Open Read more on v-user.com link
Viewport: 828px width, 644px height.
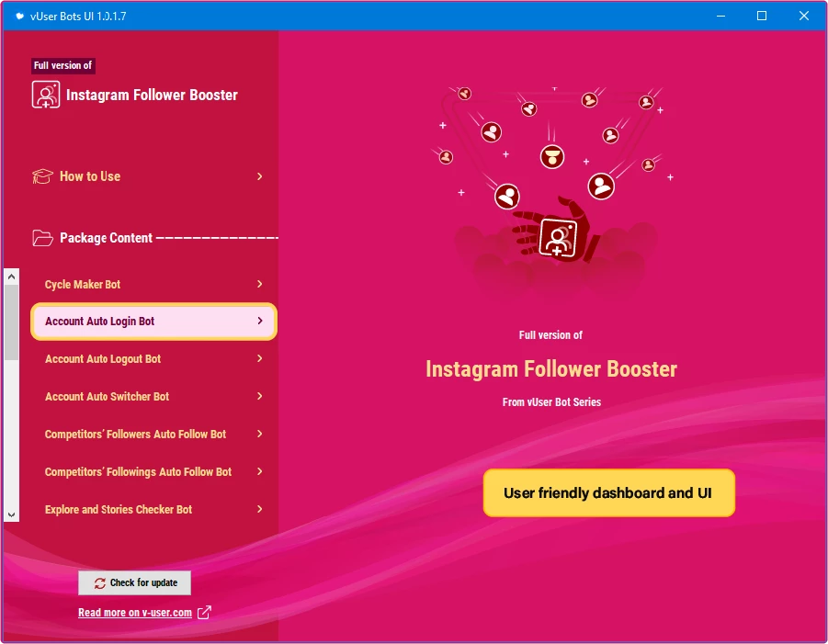tap(135, 613)
